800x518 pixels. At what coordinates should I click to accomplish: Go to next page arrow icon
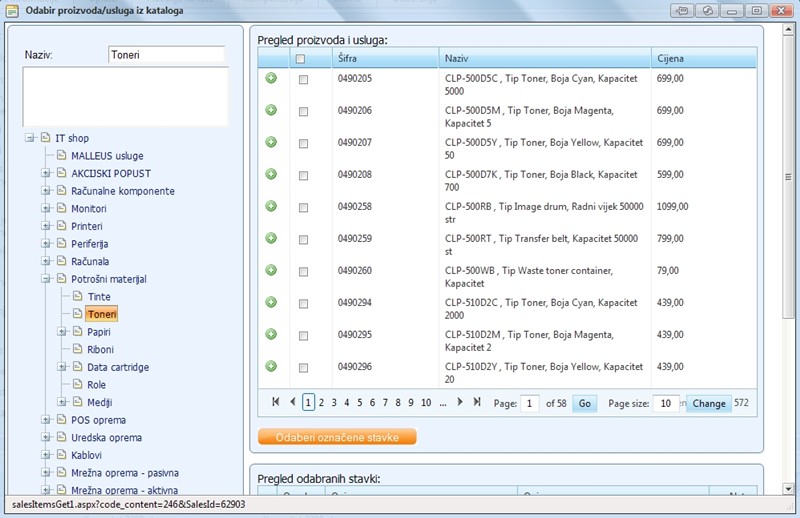(460, 402)
